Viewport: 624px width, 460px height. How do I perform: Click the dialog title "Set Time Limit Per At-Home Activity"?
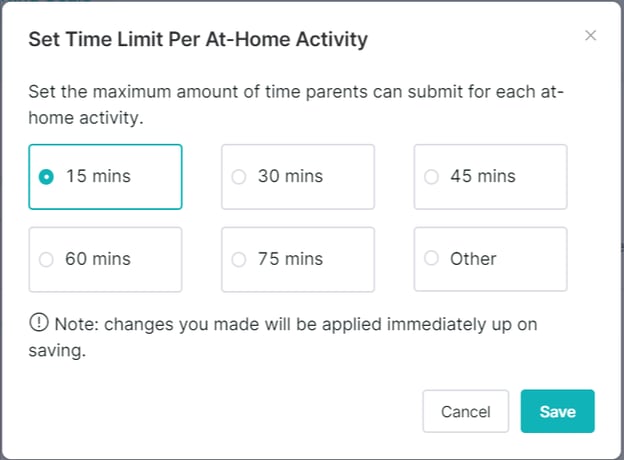(198, 40)
